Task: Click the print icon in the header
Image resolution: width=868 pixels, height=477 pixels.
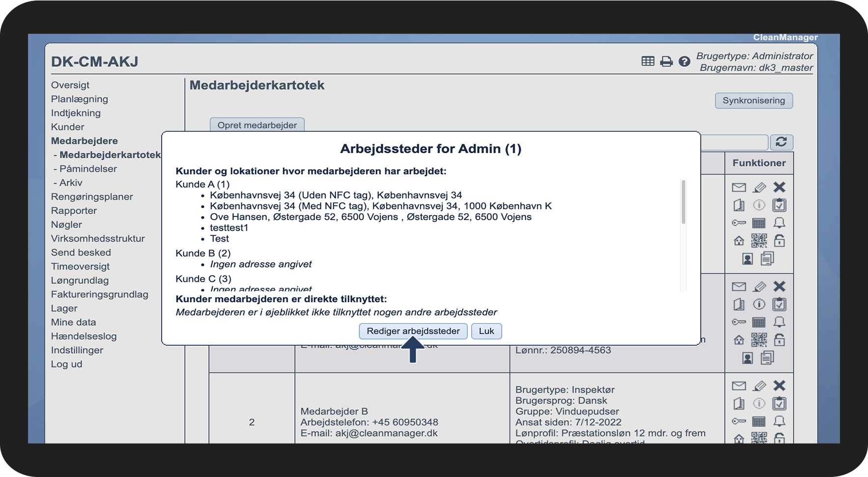Action: tap(666, 61)
